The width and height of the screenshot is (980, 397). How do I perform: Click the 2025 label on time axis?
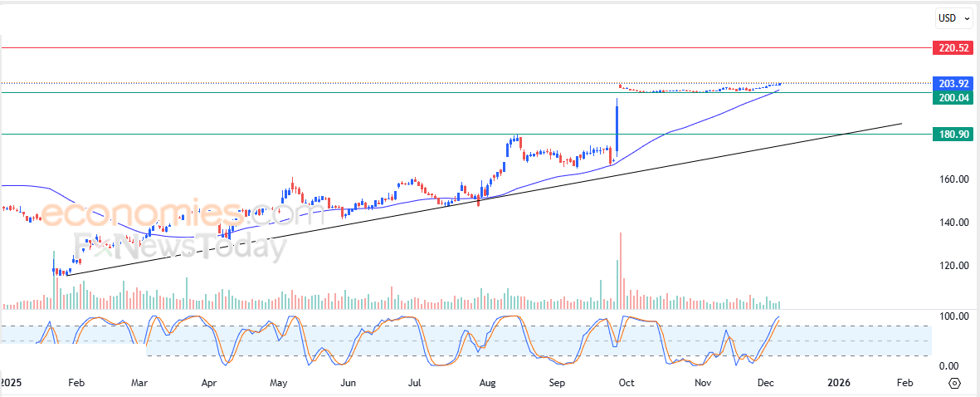click(11, 382)
